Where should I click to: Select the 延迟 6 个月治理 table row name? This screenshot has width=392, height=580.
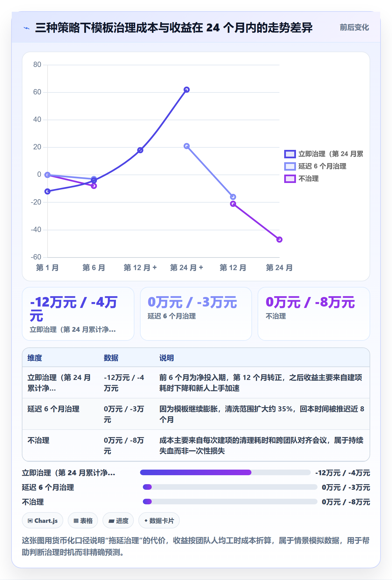click(53, 409)
